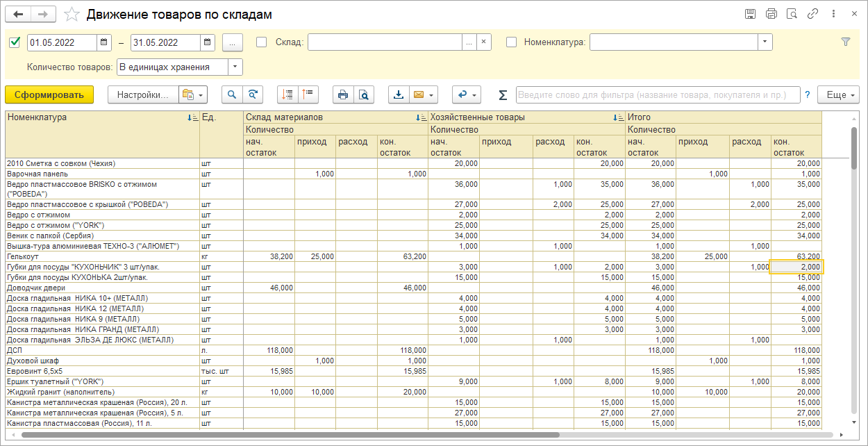Enable the Номенклатура filter checkbox
The image size is (868, 446).
[511, 42]
